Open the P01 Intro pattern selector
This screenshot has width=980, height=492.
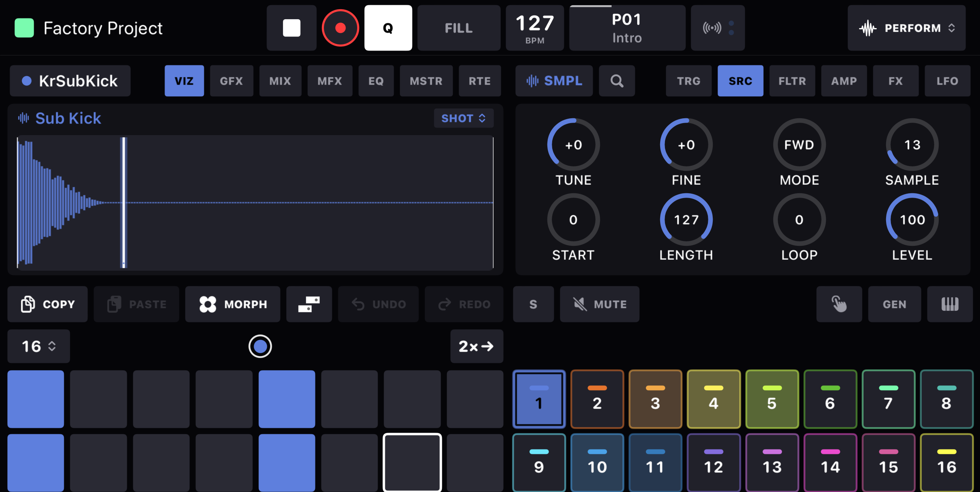coord(627,28)
